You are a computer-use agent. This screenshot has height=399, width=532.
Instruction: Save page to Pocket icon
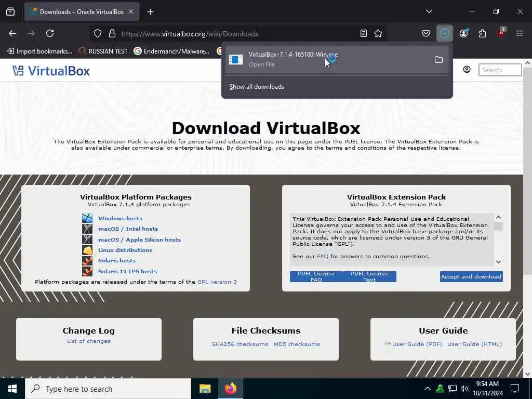tap(426, 34)
